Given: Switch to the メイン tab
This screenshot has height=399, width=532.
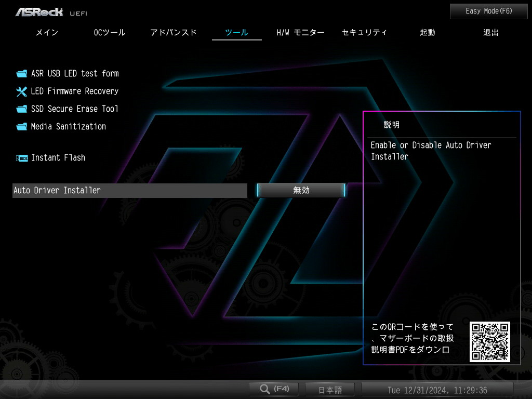Looking at the screenshot, I should click(x=47, y=33).
